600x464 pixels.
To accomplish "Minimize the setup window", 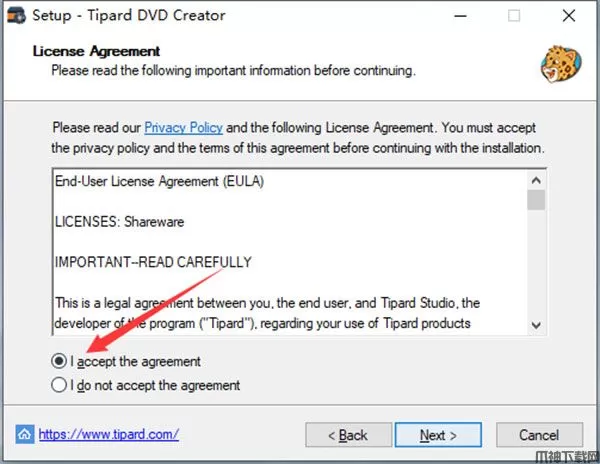I will 460,16.
